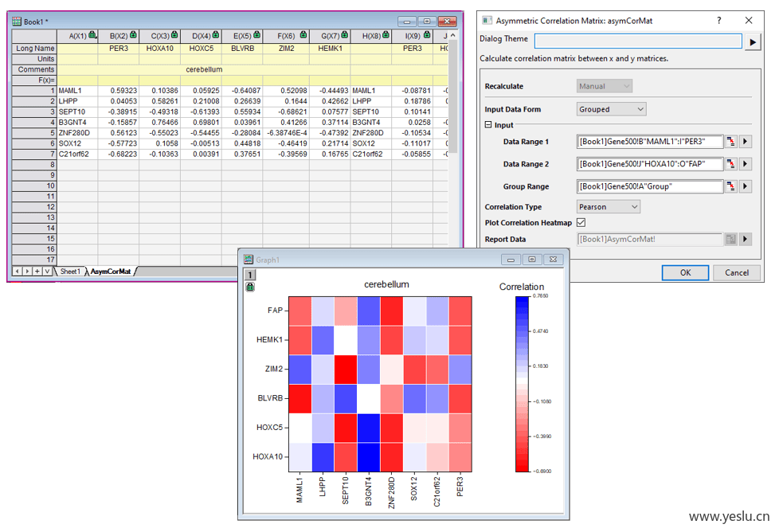Image resolution: width=779 pixels, height=532 pixels.
Task: Click range selector icon for Data Range 2
Action: point(730,164)
